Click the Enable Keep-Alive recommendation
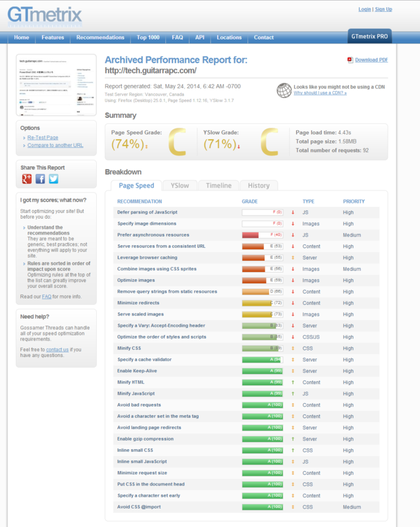This screenshot has height=527, width=420. tap(137, 371)
